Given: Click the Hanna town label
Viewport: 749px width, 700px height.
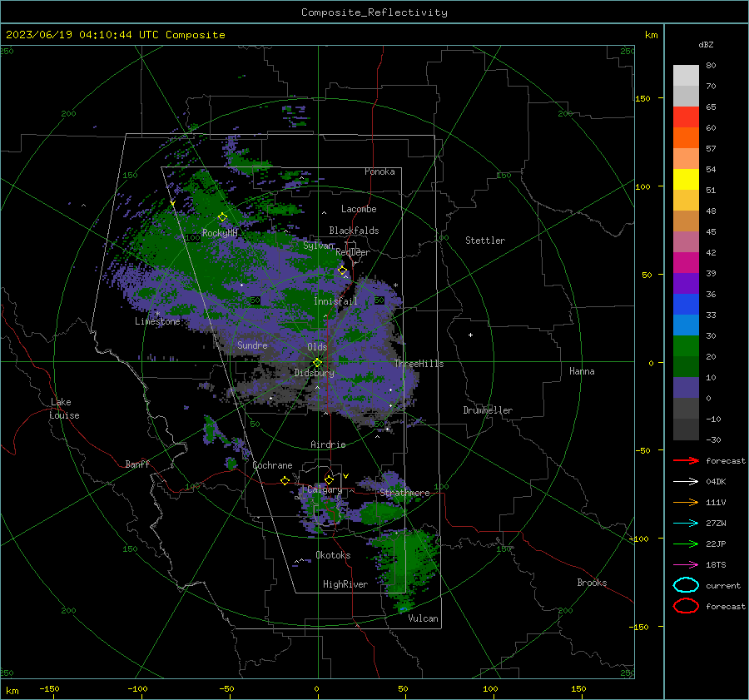Looking at the screenshot, I should [582, 371].
